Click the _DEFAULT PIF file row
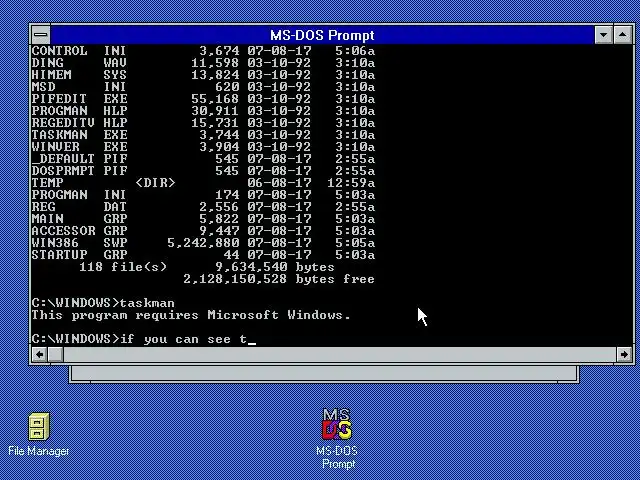640x480 pixels. pyautogui.click(x=203, y=159)
